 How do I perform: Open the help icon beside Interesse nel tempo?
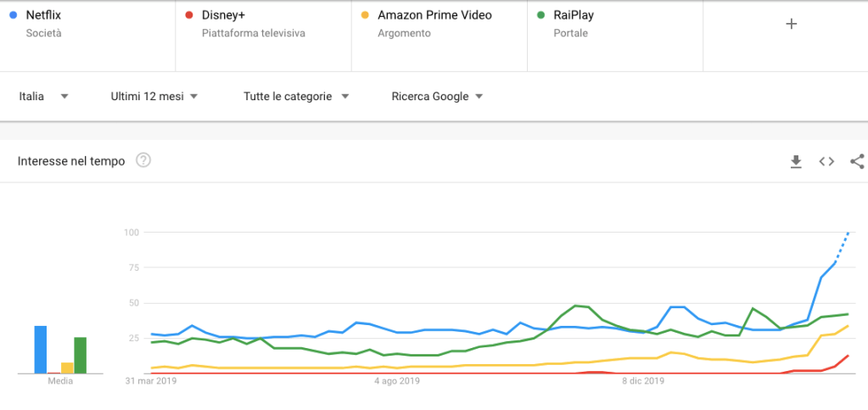pos(143,160)
